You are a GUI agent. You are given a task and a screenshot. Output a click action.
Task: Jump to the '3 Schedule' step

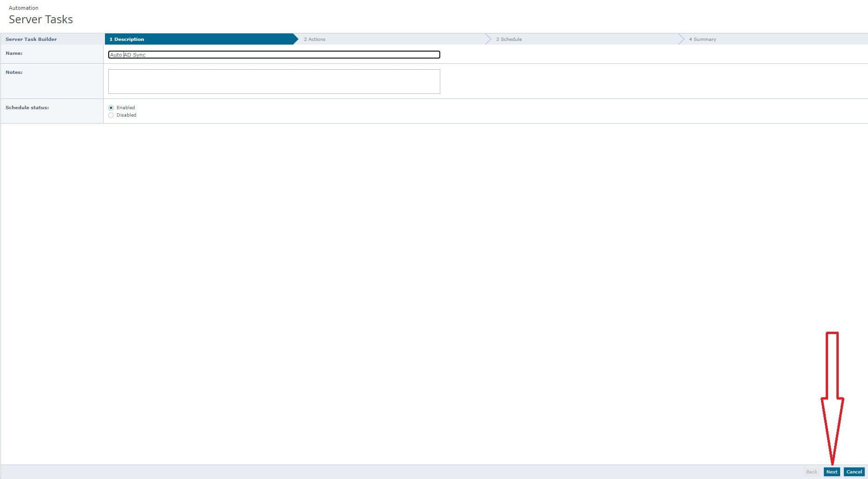pos(509,39)
